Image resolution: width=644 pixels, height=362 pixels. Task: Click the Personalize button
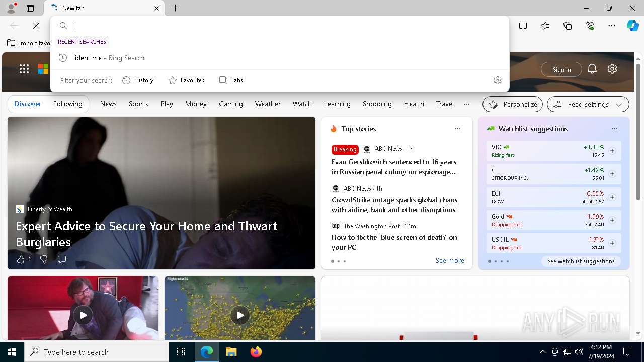(x=513, y=104)
